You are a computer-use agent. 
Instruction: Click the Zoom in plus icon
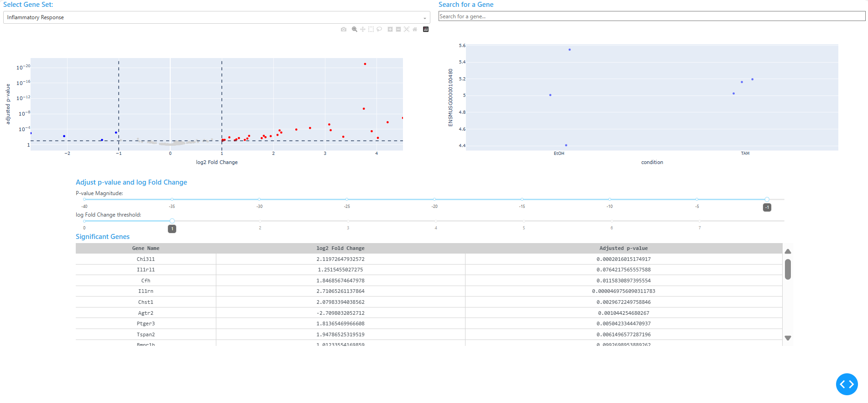point(390,29)
